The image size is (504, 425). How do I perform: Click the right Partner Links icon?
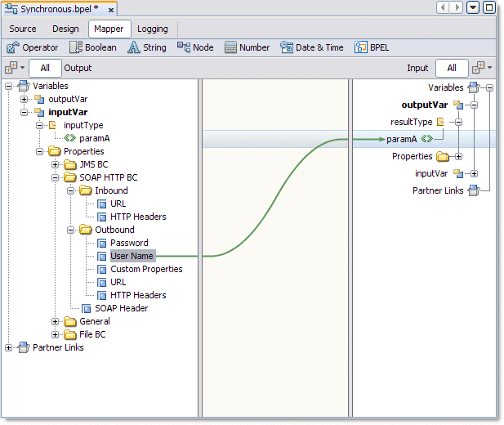click(474, 190)
